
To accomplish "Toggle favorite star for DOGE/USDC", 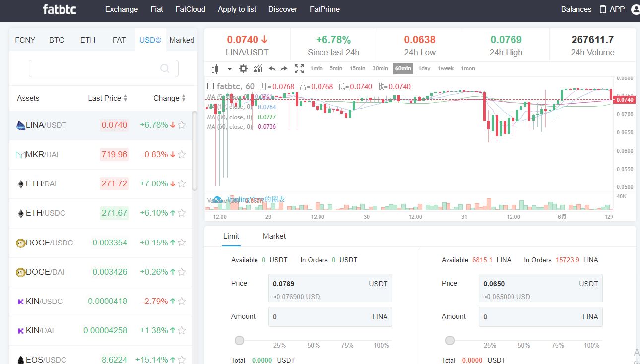I will pyautogui.click(x=182, y=243).
